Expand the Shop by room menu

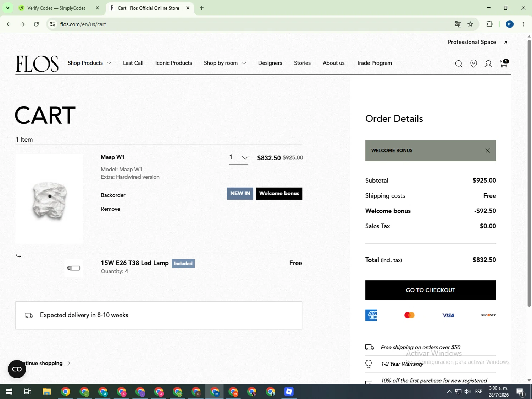[225, 63]
